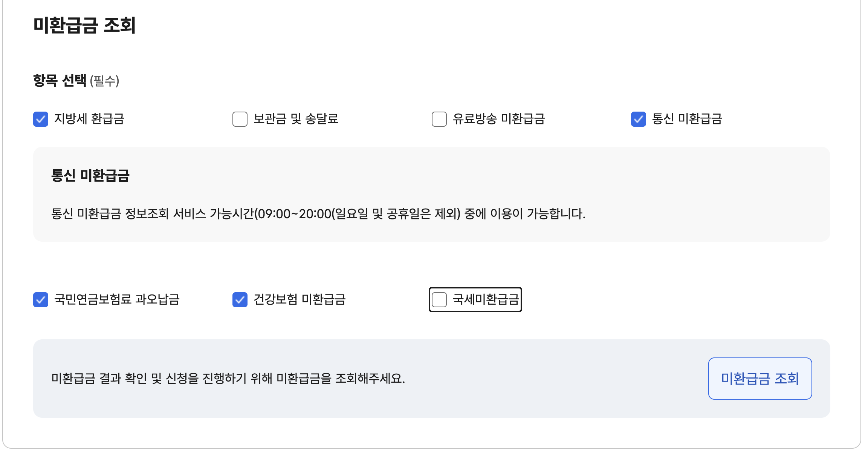Disable the 국민연금보험료 과오납금 checkbox
Image resolution: width=868 pixels, height=460 pixels.
pyautogui.click(x=41, y=300)
